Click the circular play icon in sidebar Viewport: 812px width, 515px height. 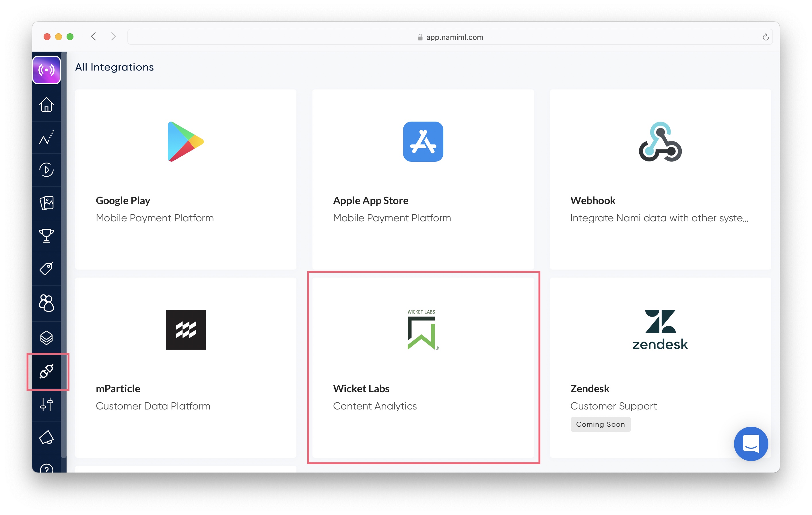[46, 170]
